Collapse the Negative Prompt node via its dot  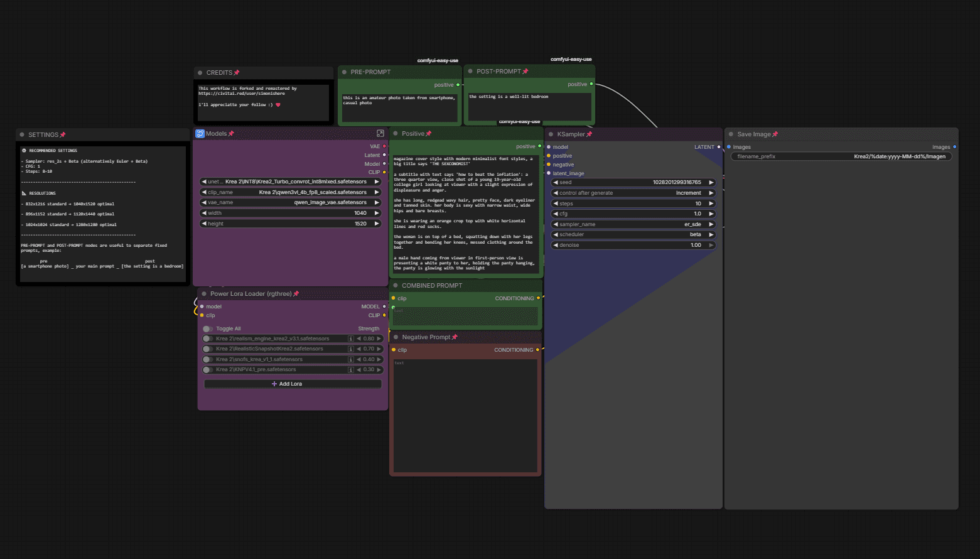396,337
